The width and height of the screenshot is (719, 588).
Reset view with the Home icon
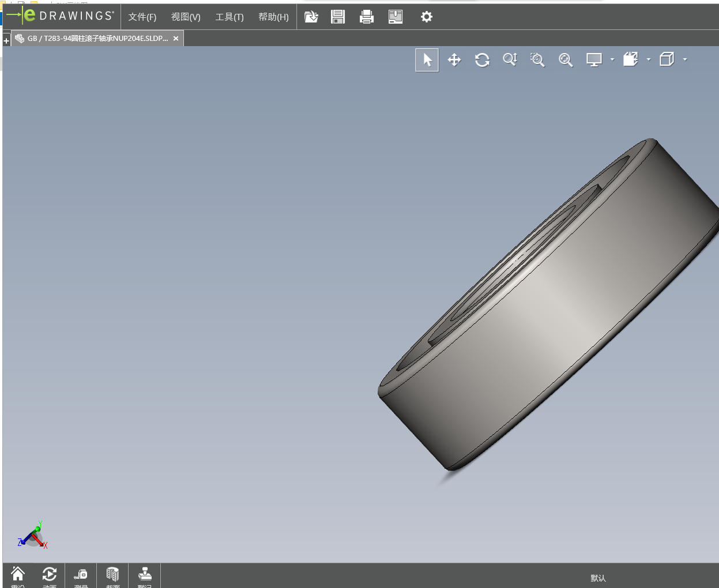point(18,575)
